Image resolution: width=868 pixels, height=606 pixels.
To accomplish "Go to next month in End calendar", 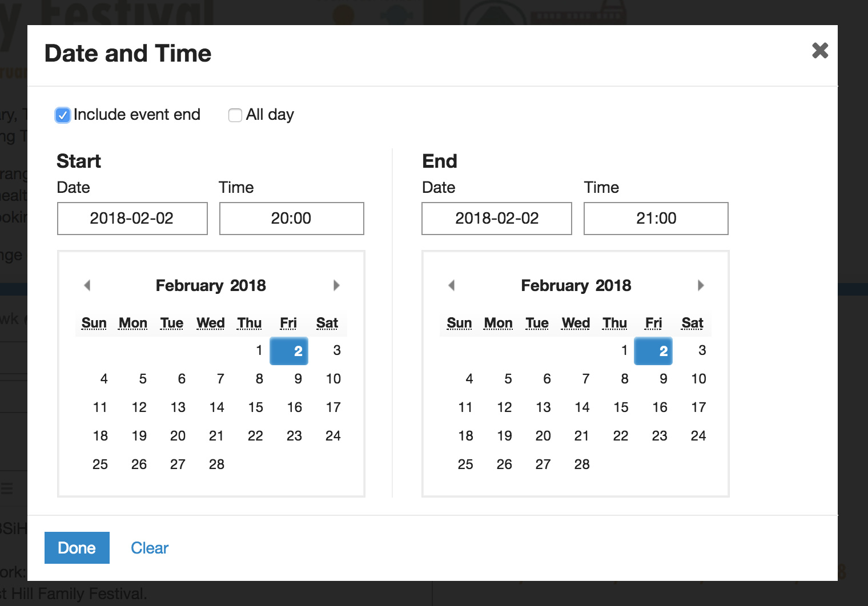I will click(x=701, y=285).
